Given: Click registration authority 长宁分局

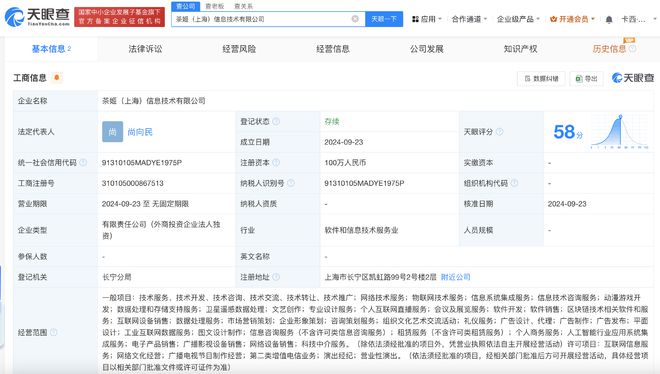Looking at the screenshot, I should click(x=117, y=277).
